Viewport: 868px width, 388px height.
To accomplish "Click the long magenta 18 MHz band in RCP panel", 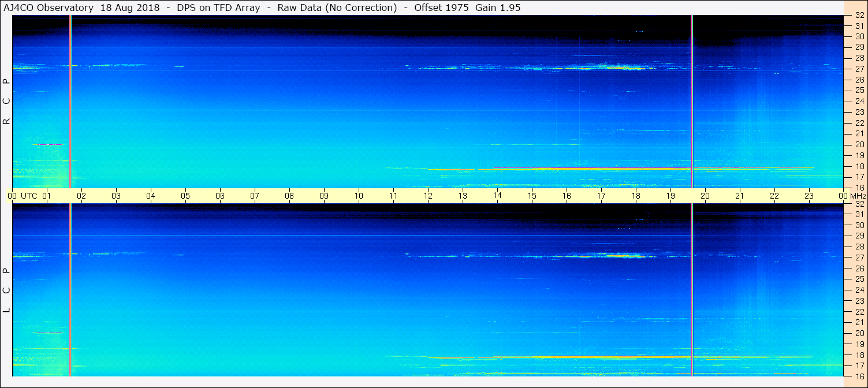I will (653, 168).
